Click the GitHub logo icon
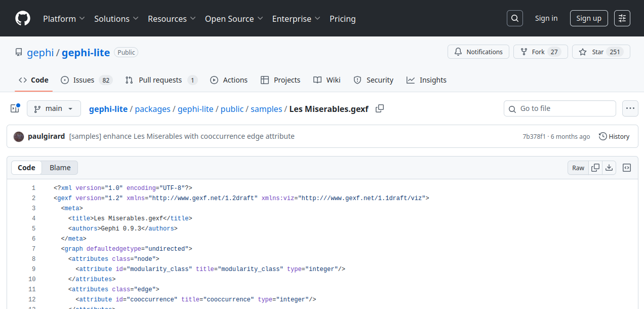The width and height of the screenshot is (644, 309). coord(23,19)
